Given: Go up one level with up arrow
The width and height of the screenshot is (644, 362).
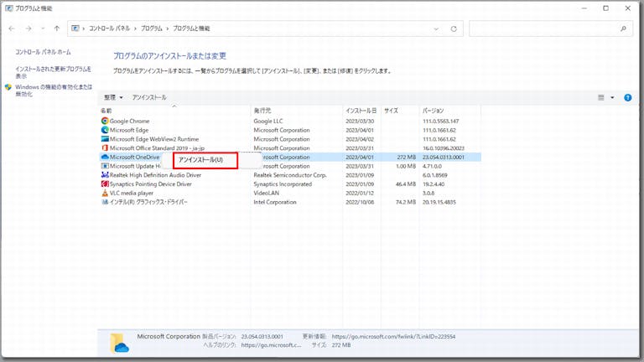Looking at the screenshot, I should click(57, 28).
